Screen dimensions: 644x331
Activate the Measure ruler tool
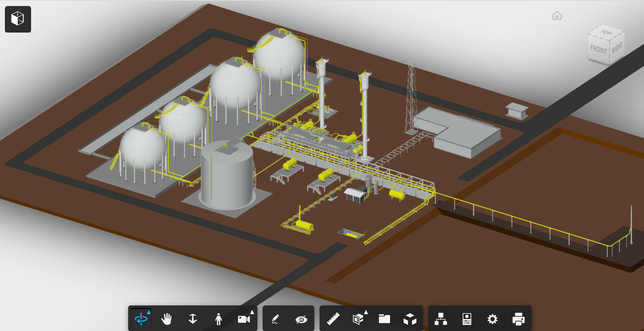coord(333,319)
